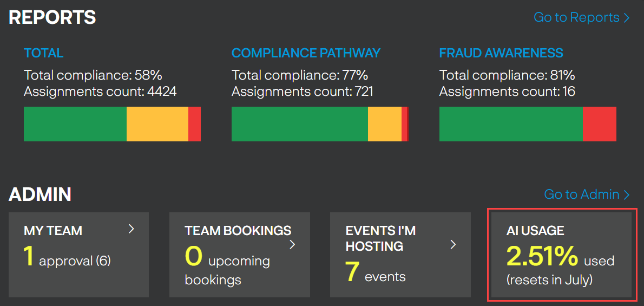Click green segment of Compliance Pathway bar
644x306 pixels.
coord(299,124)
